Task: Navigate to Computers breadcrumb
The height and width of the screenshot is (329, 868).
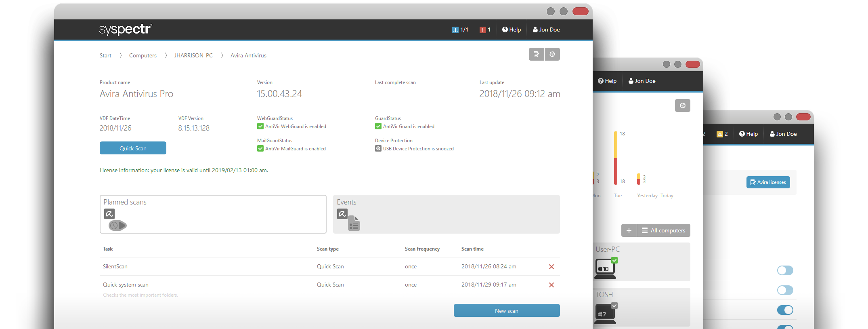Action: [x=143, y=55]
